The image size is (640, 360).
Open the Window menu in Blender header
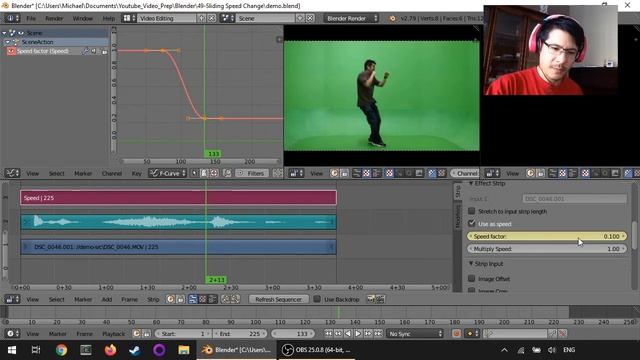click(82, 18)
